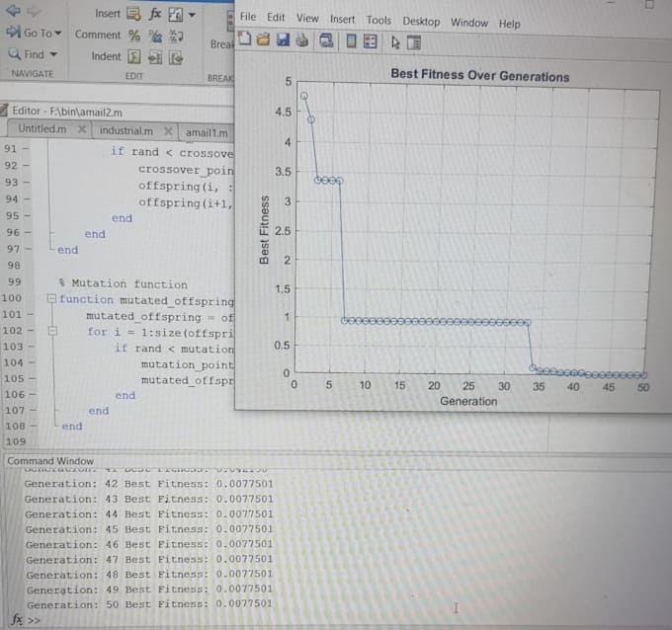672x630 pixels.
Task: Expand the Insert dropdown arrow in Edit section
Action: (x=192, y=16)
